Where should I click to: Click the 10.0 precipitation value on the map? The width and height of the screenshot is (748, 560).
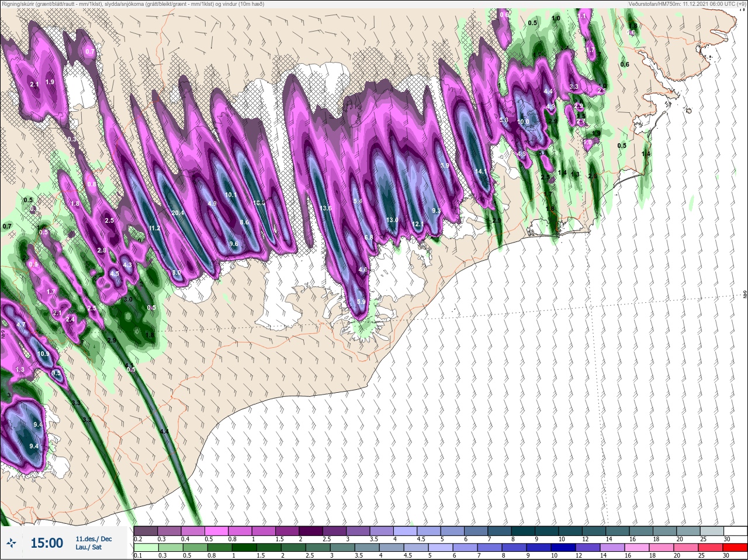tap(523, 122)
